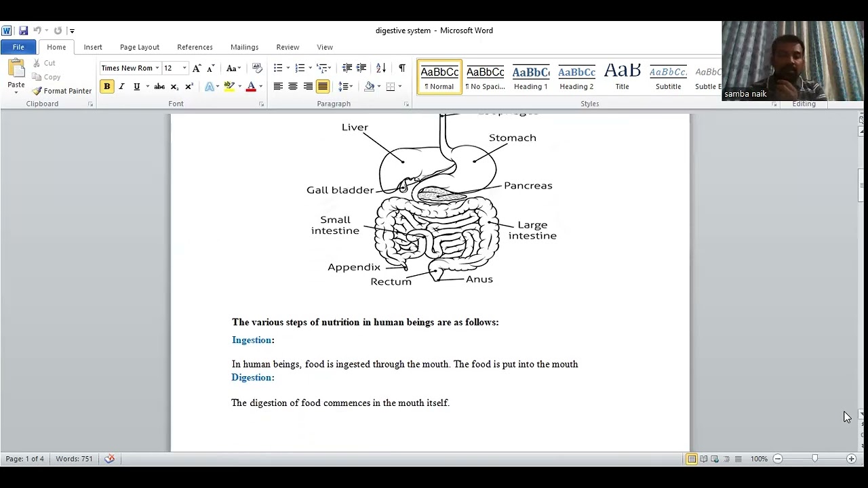Apply red font color

click(x=251, y=86)
